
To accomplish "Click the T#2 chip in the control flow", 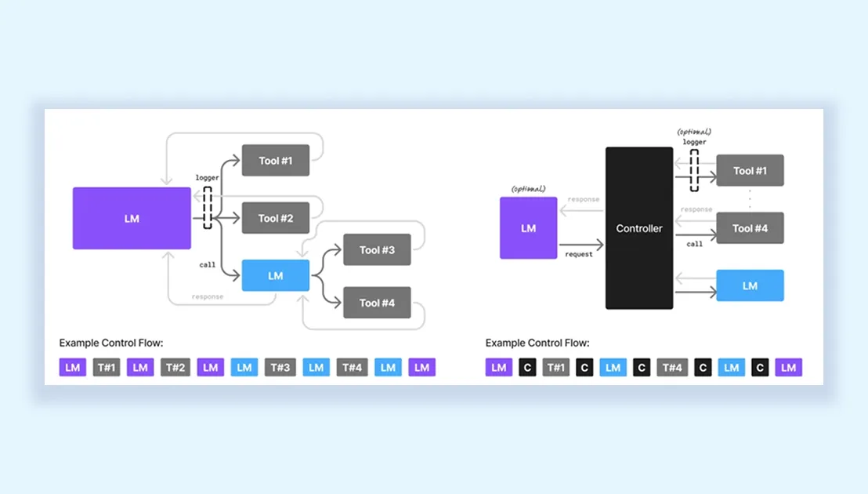I will tap(175, 367).
